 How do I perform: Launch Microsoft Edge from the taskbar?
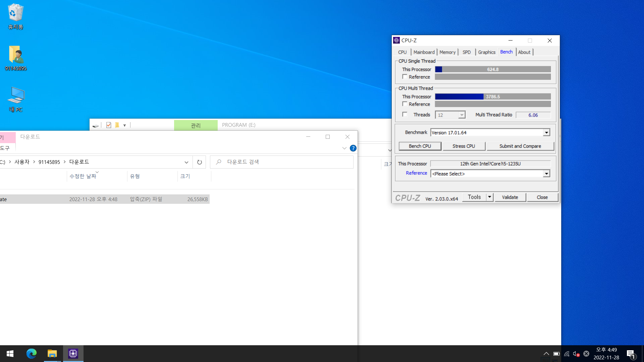[x=31, y=354]
